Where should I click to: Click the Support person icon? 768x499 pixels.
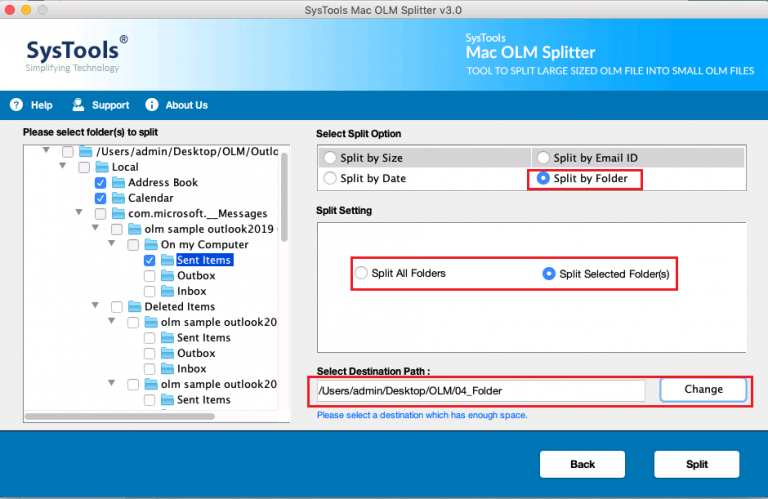78,105
